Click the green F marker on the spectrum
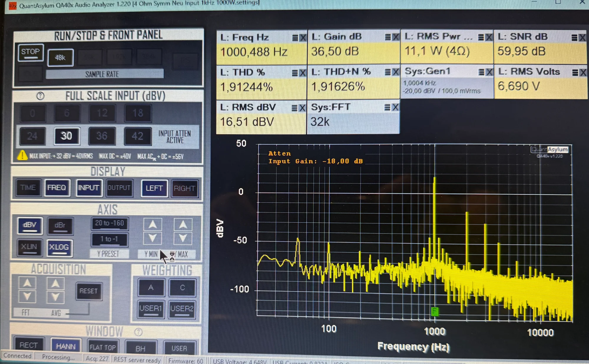 click(435, 311)
